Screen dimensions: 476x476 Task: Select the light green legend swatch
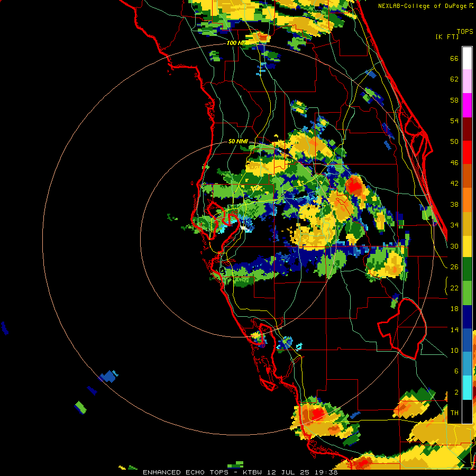pos(467,293)
